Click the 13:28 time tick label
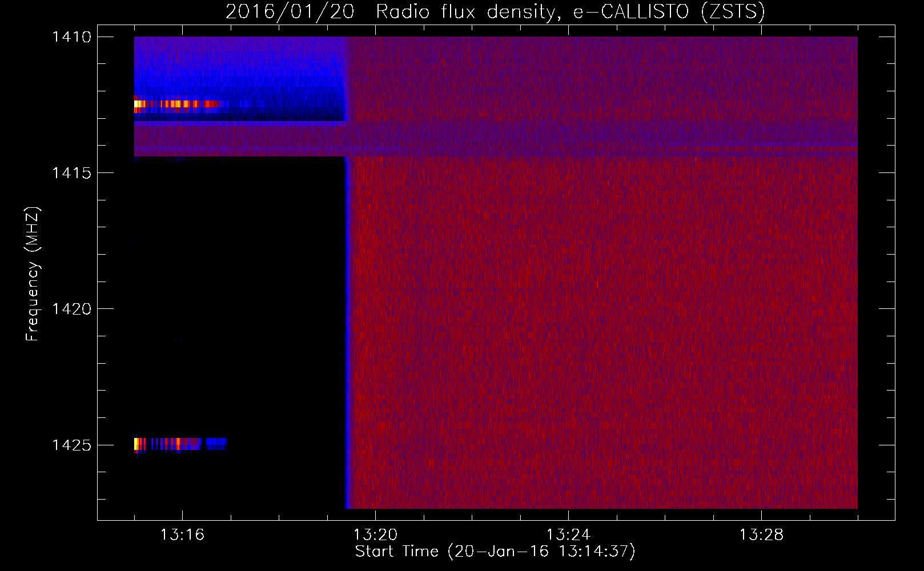Image resolution: width=924 pixels, height=571 pixels. coord(761,535)
